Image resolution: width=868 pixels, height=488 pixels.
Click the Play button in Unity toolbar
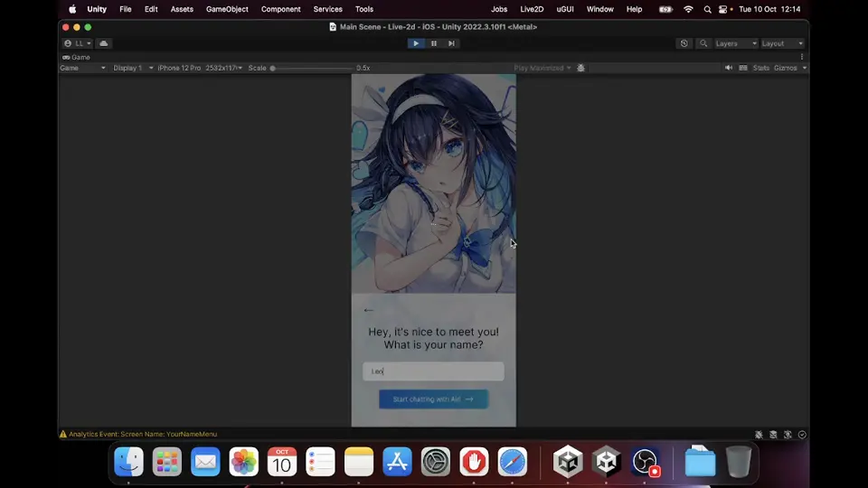416,43
